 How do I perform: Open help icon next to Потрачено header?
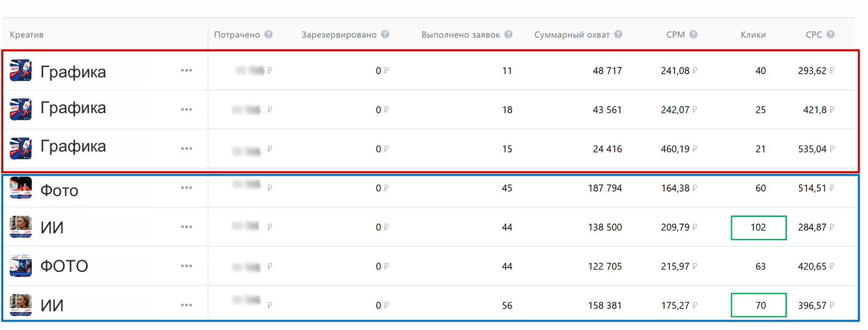coord(269,34)
